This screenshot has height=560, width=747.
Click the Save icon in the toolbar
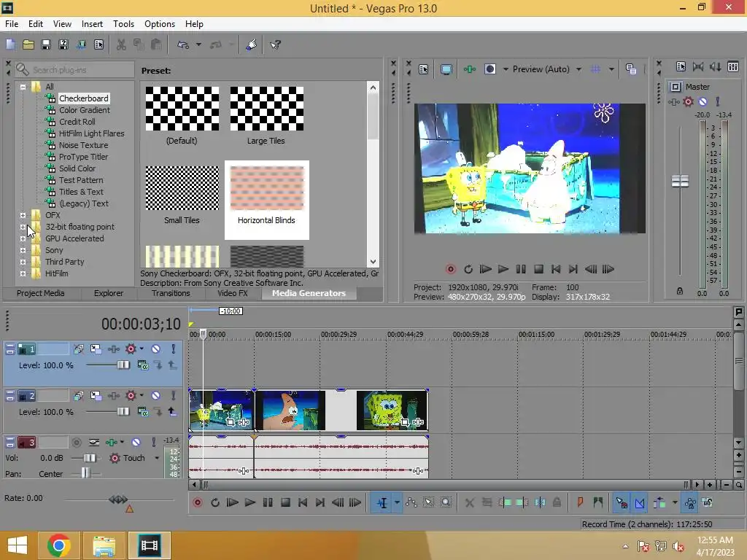[46, 44]
